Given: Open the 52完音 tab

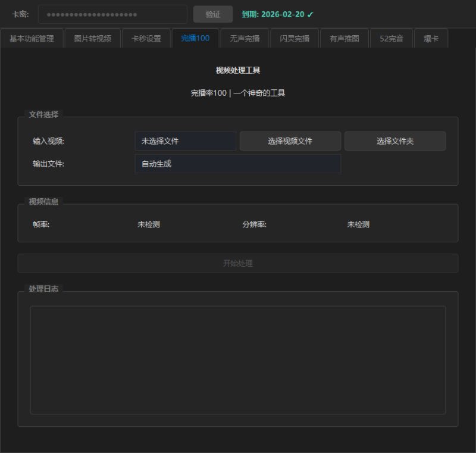Looking at the screenshot, I should click(x=391, y=39).
